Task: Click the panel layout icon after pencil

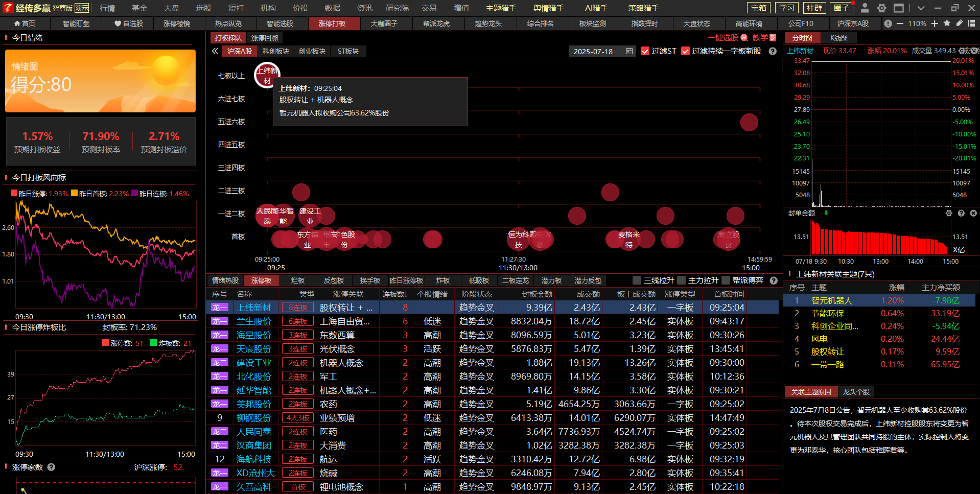Action: (x=971, y=23)
